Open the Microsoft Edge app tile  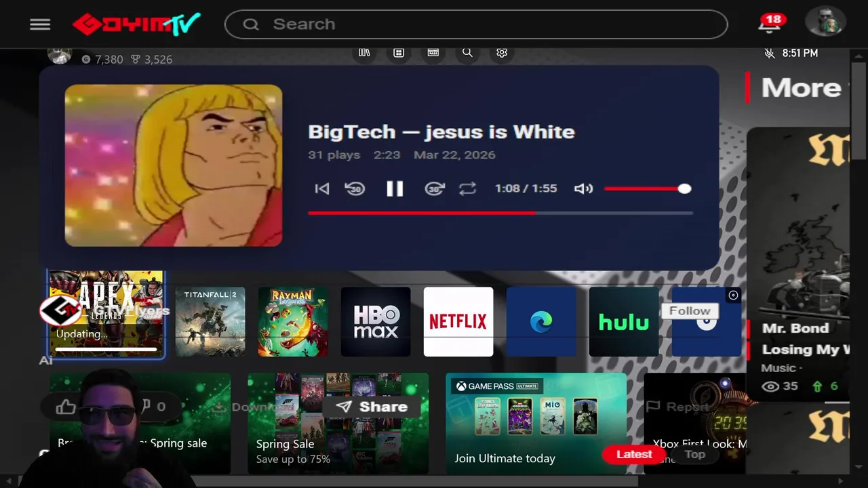click(541, 321)
